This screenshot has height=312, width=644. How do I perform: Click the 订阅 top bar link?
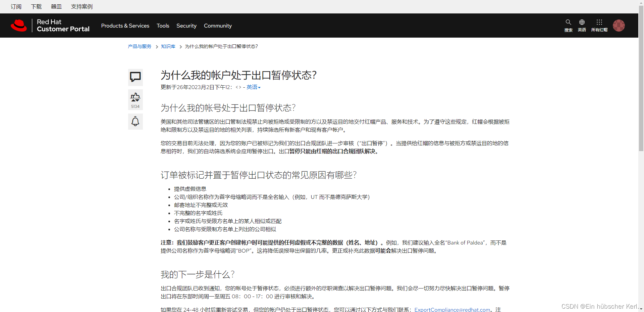pos(16,7)
